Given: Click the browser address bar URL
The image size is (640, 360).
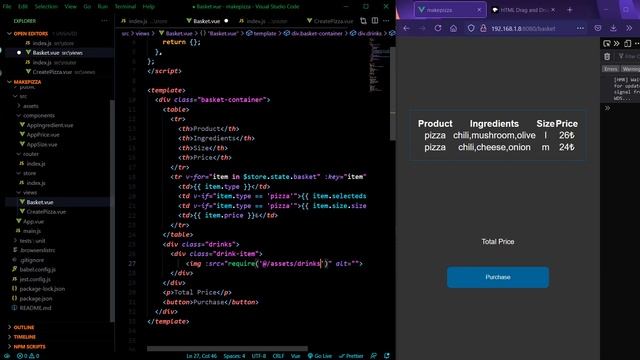Looking at the screenshot, I should point(523,28).
